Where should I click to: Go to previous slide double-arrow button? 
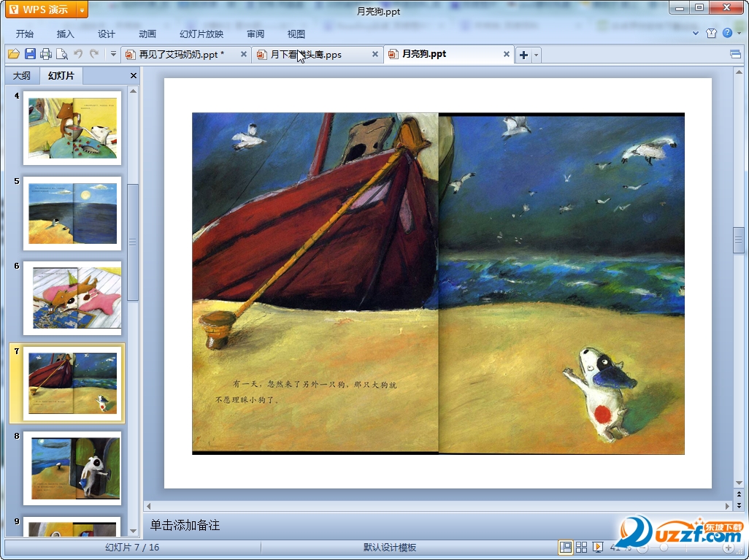point(739,495)
